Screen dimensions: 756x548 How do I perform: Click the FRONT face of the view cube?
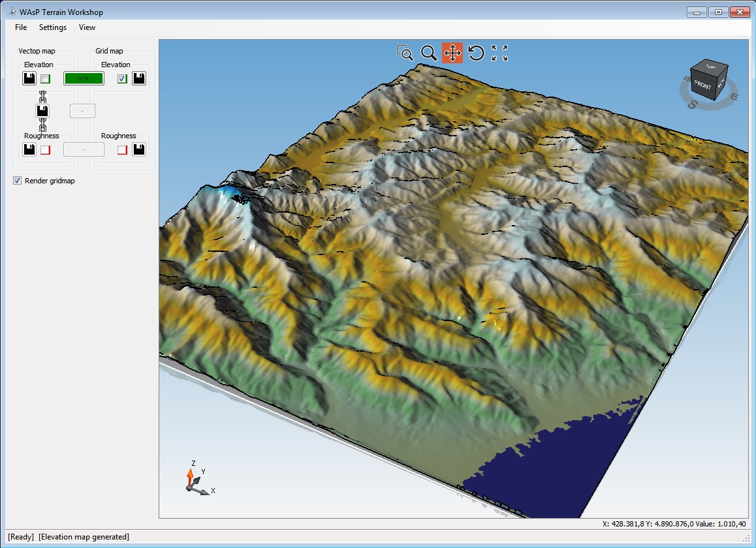click(x=702, y=85)
